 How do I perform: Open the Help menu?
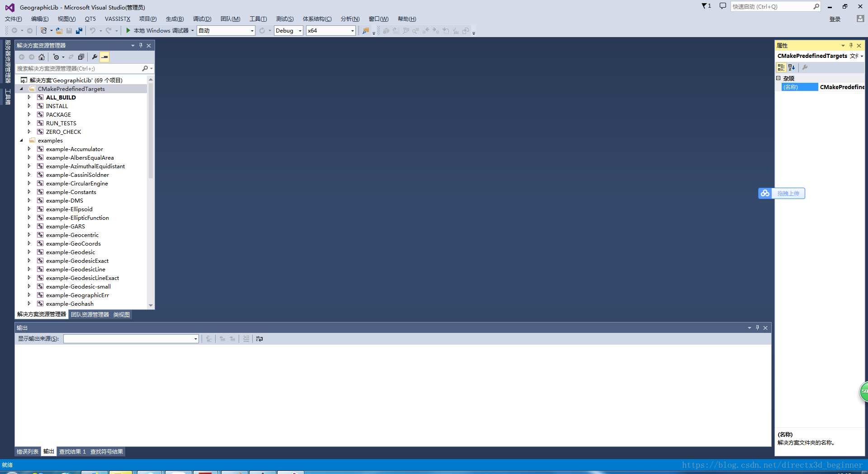point(407,19)
